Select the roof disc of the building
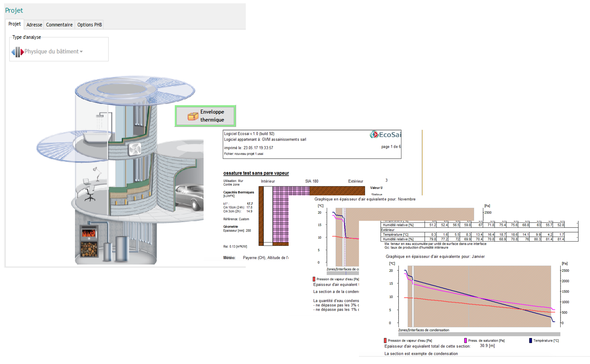 tap(135, 90)
